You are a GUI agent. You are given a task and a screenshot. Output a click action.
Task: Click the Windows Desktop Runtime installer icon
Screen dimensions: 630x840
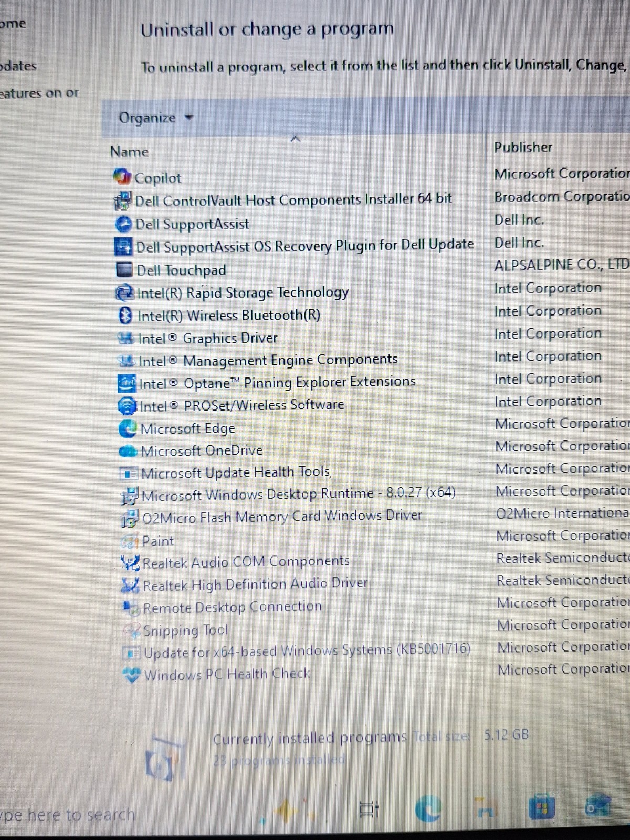[130, 496]
